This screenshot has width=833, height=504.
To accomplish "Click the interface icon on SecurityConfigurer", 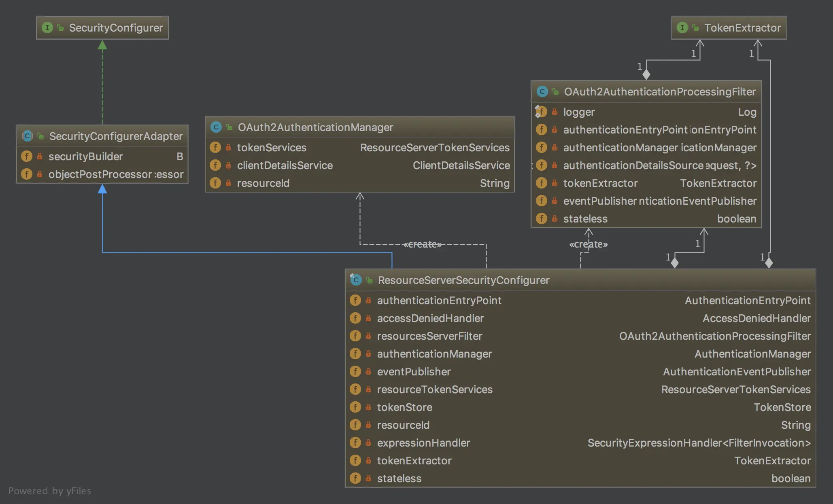I will (47, 28).
